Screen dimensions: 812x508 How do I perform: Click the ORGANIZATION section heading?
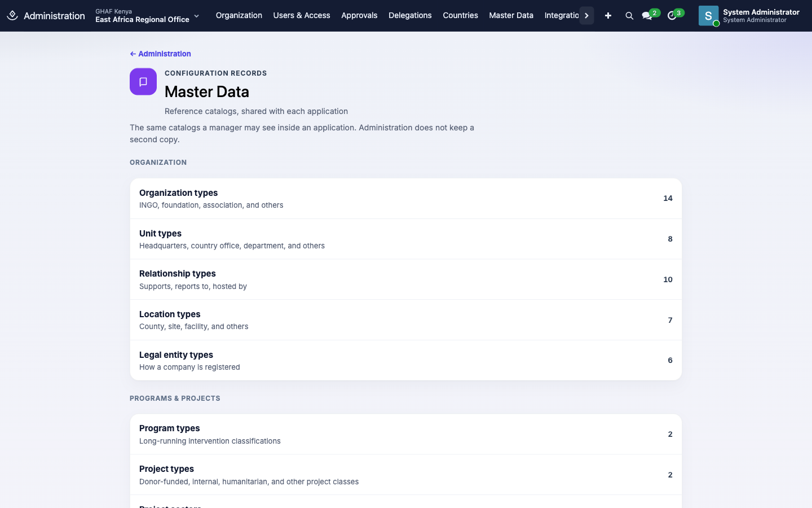tap(158, 163)
